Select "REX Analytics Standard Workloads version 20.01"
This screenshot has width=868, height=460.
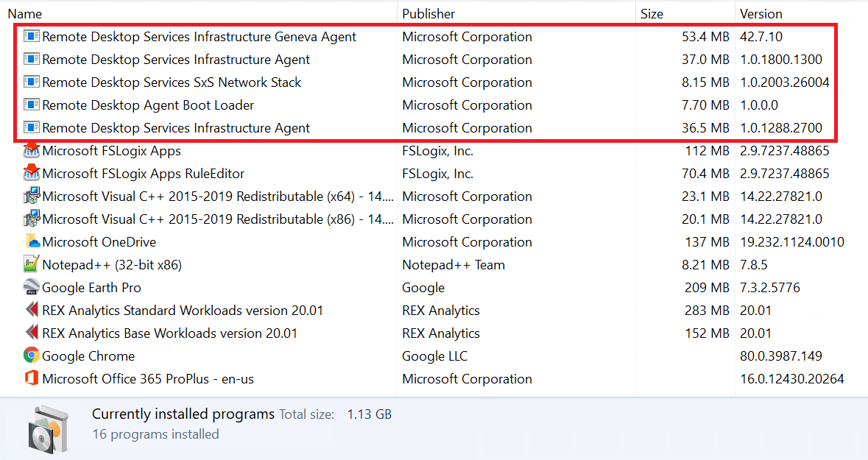[183, 310]
